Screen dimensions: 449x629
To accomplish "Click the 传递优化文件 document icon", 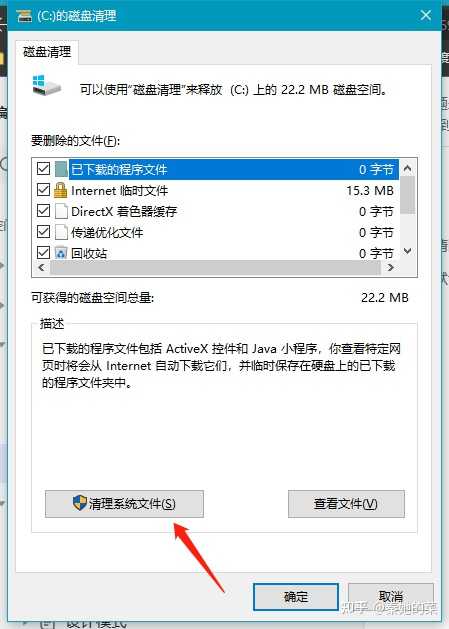I will (61, 232).
